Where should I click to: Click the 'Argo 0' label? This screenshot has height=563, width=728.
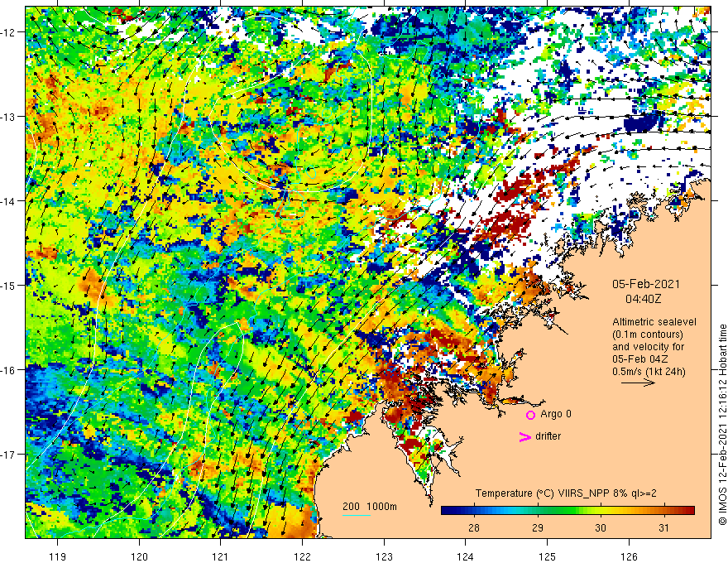[x=556, y=414]
